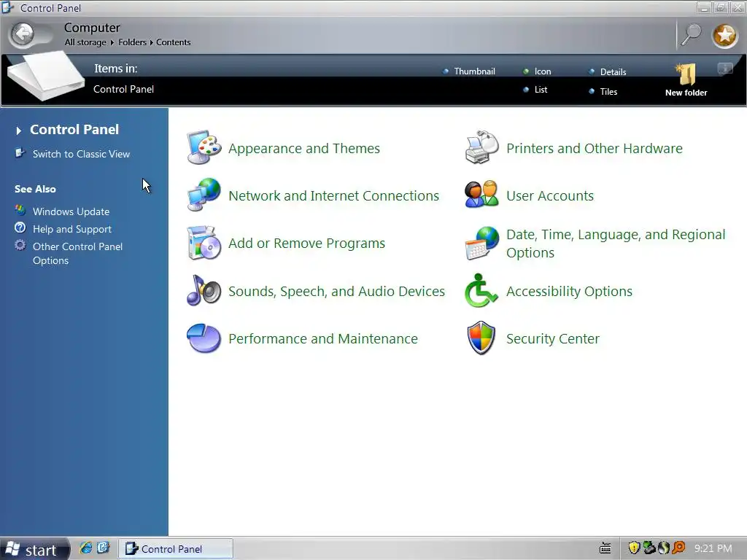747x560 pixels.
Task: Click the Printers and Other Hardware link
Action: (x=594, y=149)
